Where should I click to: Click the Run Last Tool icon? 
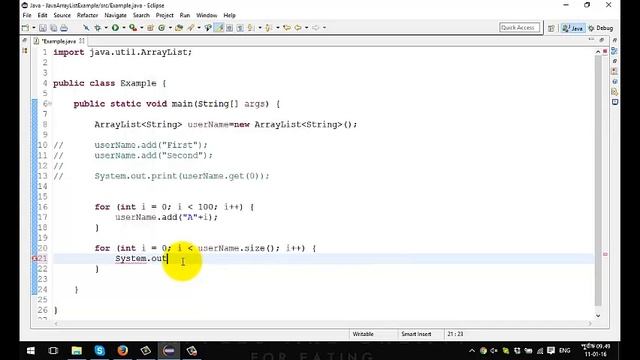[133, 28]
